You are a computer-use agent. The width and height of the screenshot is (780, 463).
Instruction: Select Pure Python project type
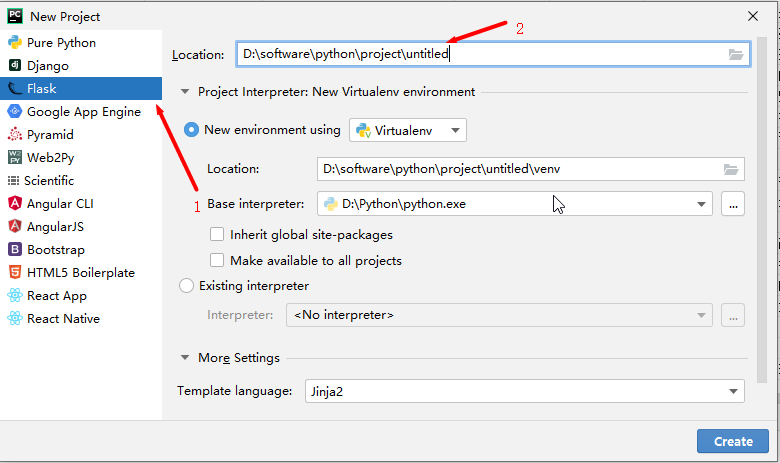61,43
